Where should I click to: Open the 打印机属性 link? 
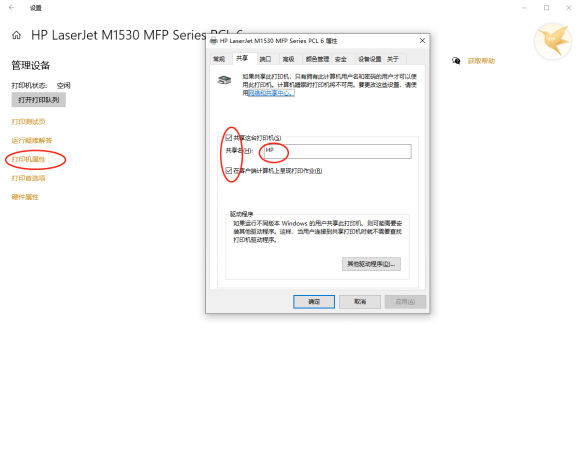click(x=28, y=159)
